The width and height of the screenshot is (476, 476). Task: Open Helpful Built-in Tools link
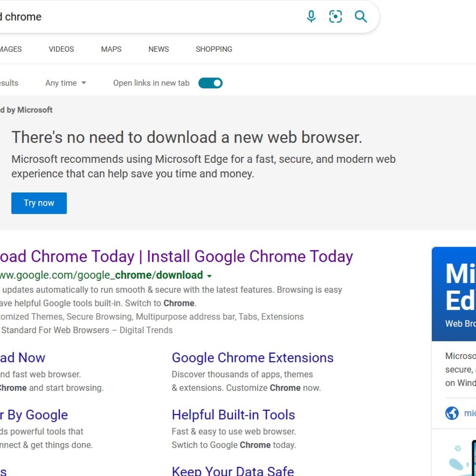(233, 415)
